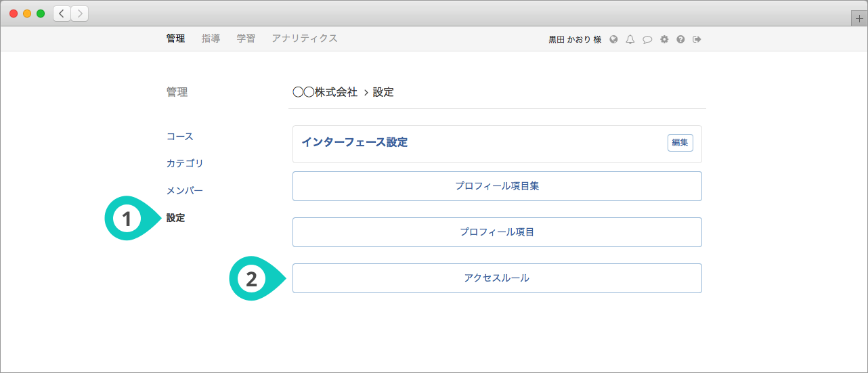Open the help question mark icon
The height and width of the screenshot is (373, 868).
point(680,39)
